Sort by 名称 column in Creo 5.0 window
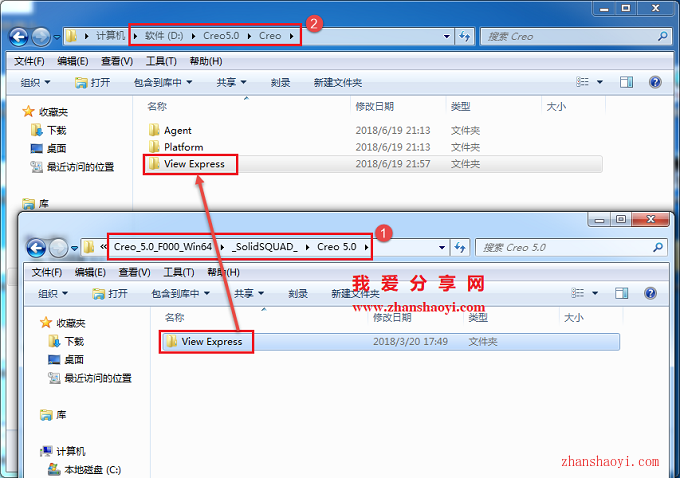This screenshot has height=478, width=680. click(175, 318)
